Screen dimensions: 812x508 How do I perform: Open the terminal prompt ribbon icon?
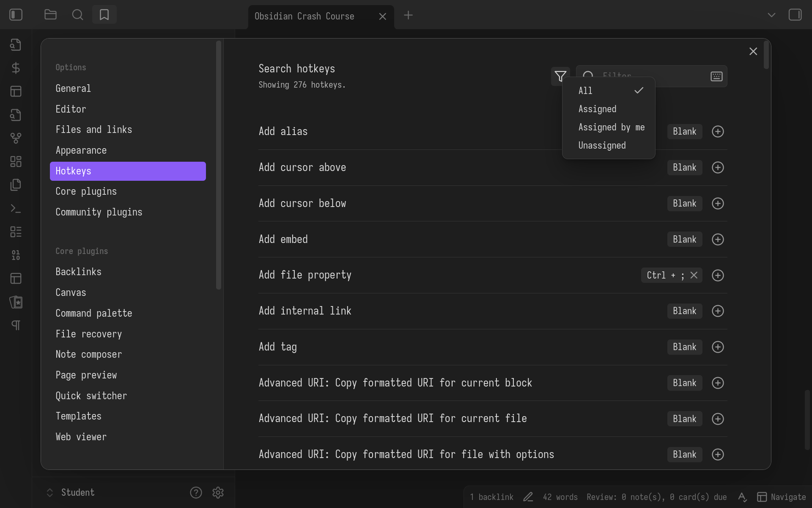click(x=16, y=208)
